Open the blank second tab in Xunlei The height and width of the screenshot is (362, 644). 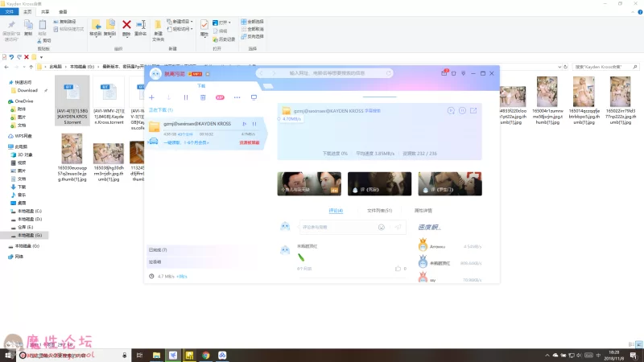coord(268,86)
